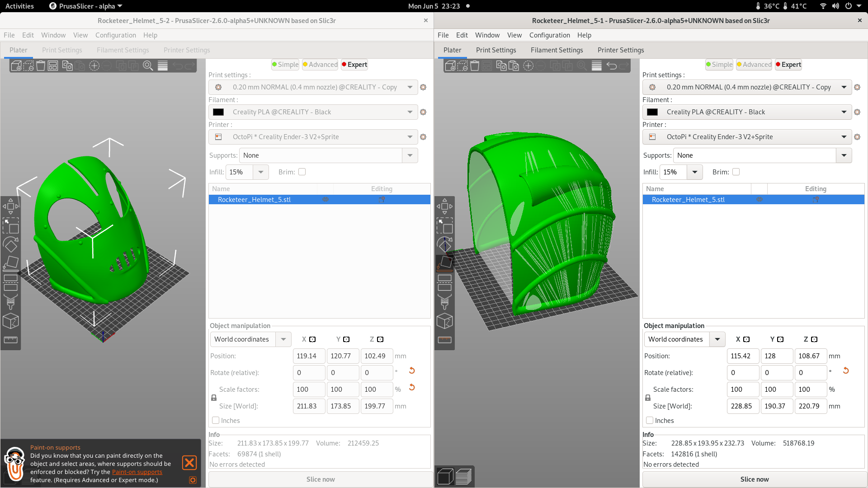Choose Simple mode in left window
The width and height of the screenshot is (868, 488).
[x=285, y=65]
